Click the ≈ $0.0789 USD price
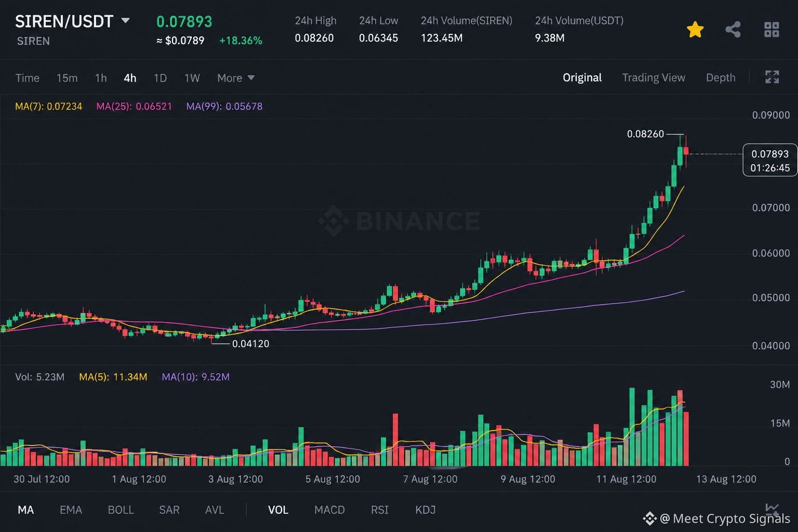Image resolution: width=798 pixels, height=532 pixels. (180, 41)
